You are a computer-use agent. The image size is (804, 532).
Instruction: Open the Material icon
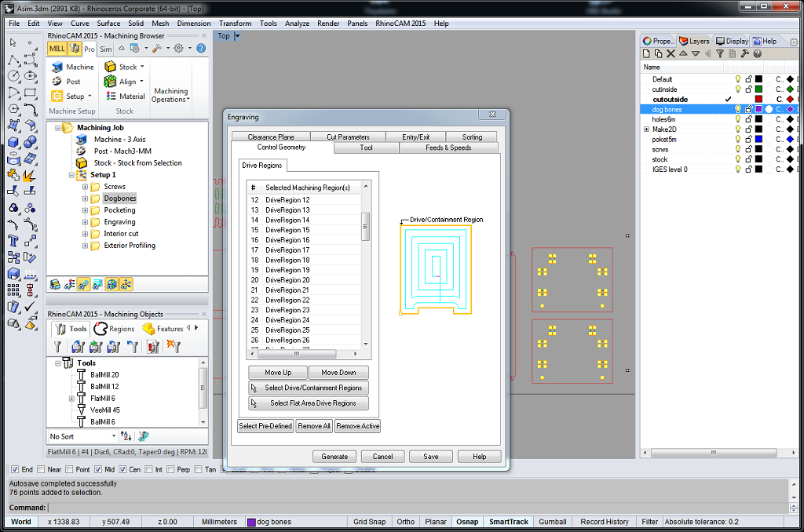coord(110,96)
